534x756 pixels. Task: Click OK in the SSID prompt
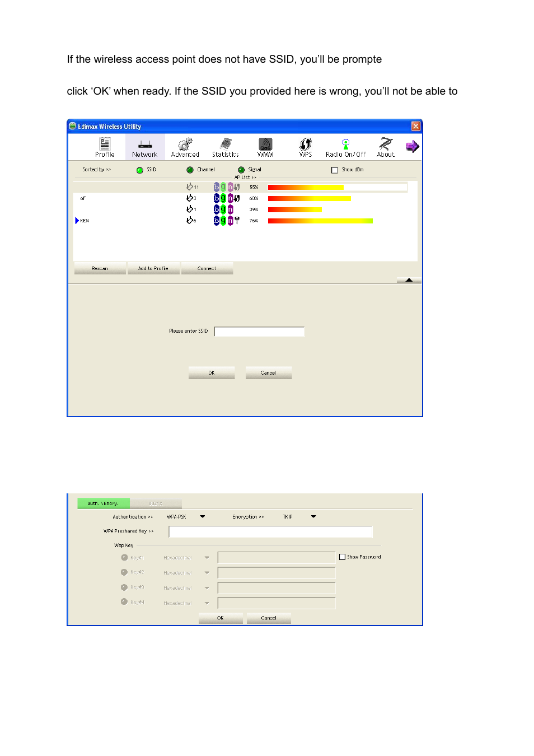click(212, 373)
